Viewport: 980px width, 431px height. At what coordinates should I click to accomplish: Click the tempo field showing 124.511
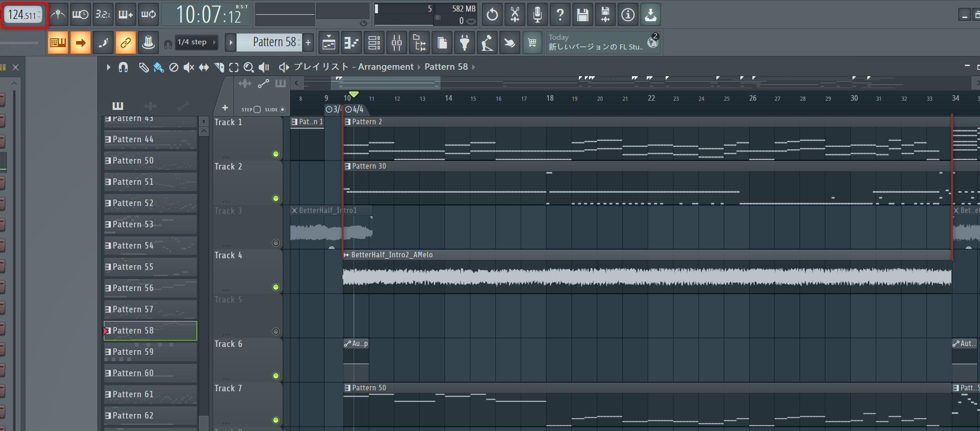click(24, 15)
